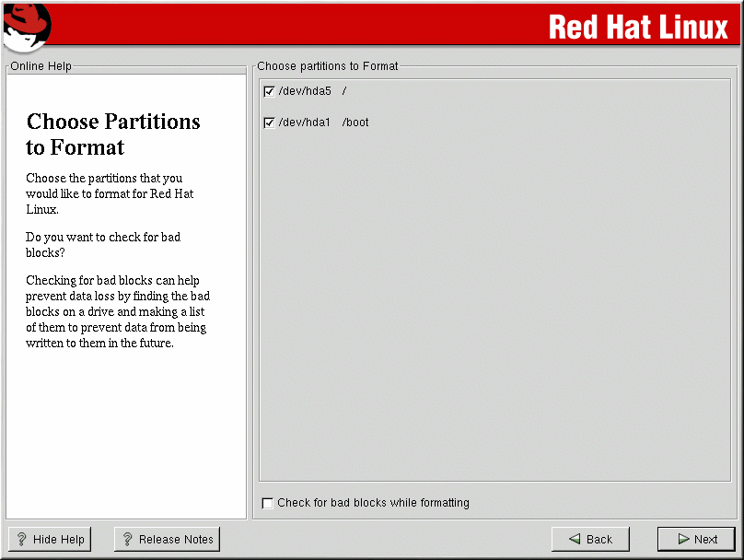Click the Red Hat shadowman logo
744x560 pixels.
coord(25,25)
